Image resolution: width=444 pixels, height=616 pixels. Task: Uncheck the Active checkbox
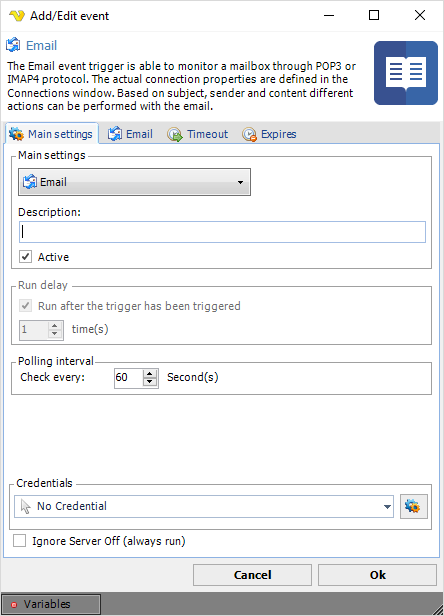click(x=26, y=257)
